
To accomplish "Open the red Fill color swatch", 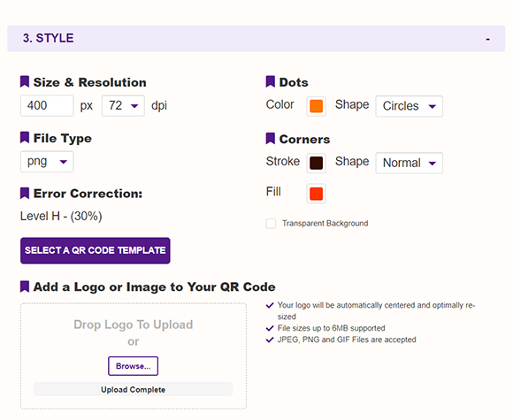I will (x=317, y=194).
